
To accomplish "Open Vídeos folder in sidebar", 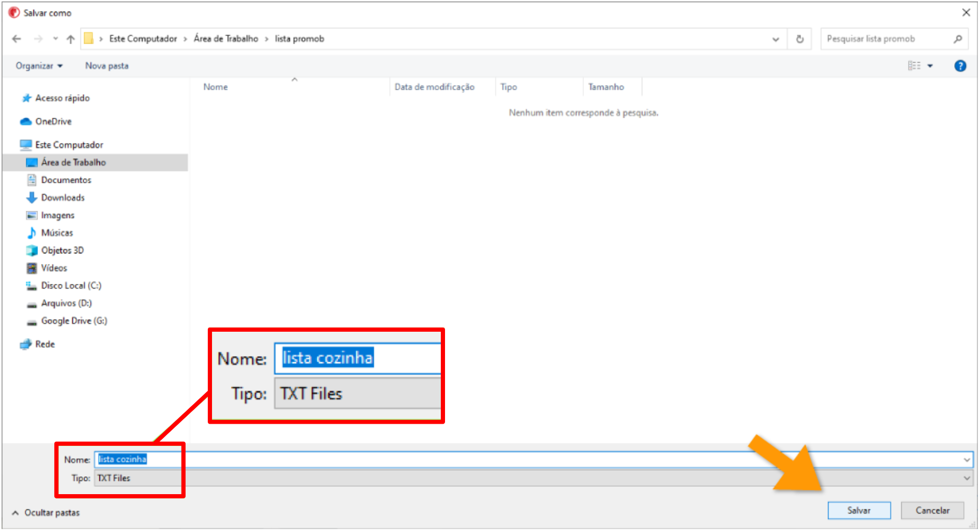I will [x=54, y=268].
